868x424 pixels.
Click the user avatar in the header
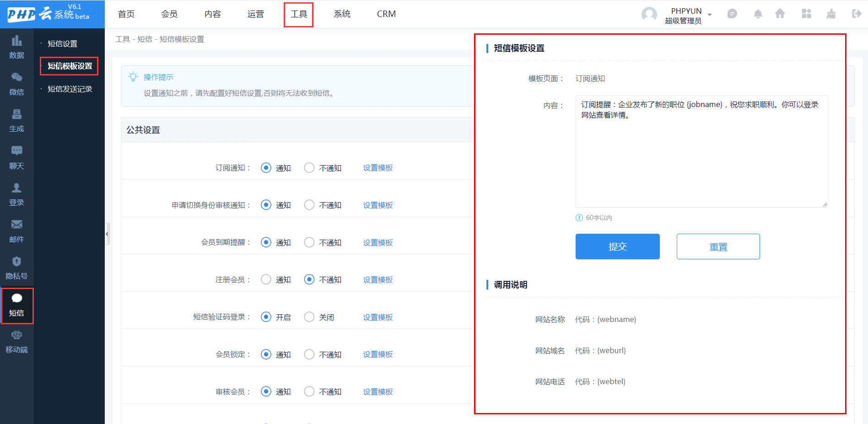point(649,15)
